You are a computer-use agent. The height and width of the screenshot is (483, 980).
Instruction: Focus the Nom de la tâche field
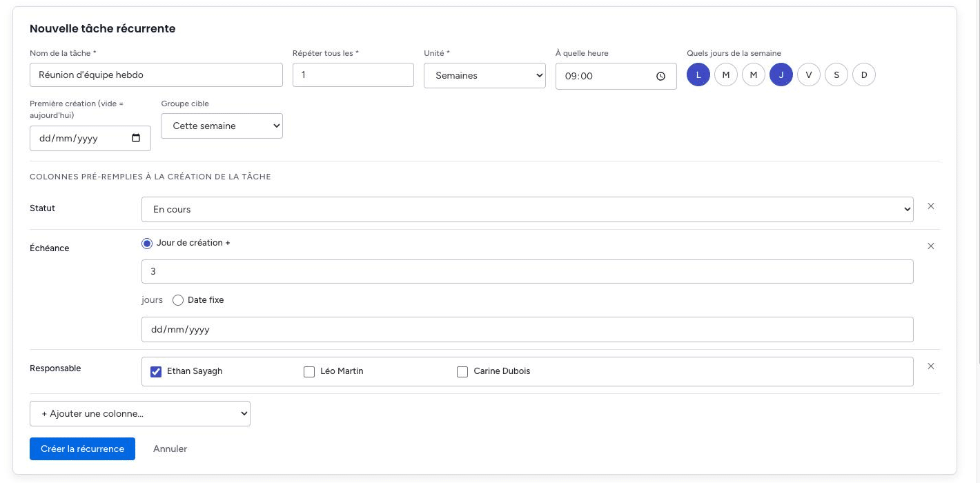(156, 75)
